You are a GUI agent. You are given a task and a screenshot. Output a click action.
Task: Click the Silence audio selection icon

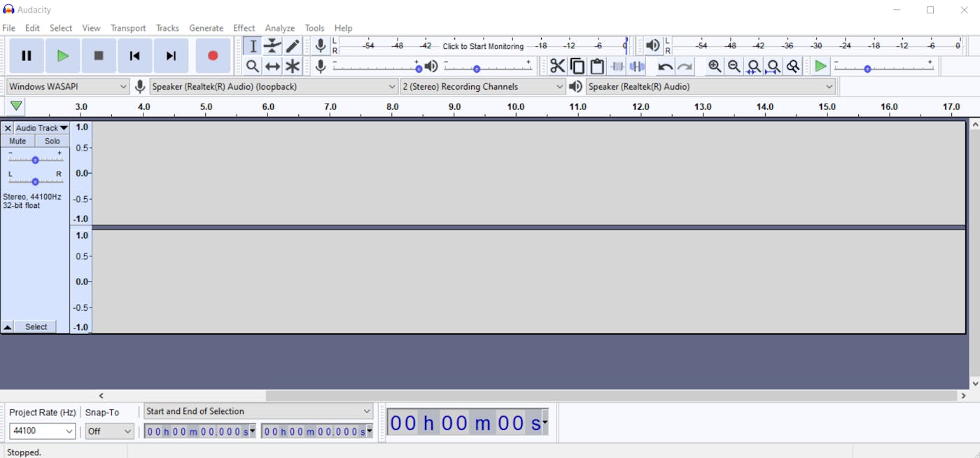[637, 66]
